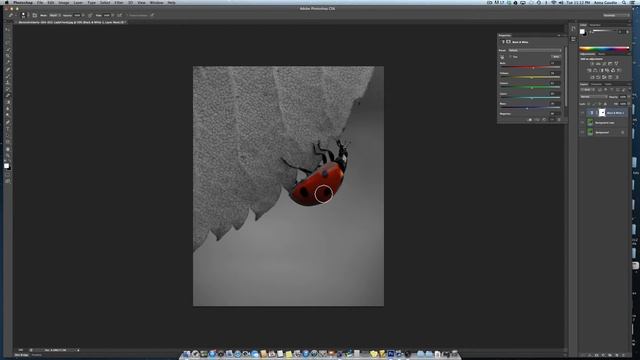Toggle adjustment visibility in Properties panel footer
The height and width of the screenshot is (360, 640).
[x=552, y=120]
